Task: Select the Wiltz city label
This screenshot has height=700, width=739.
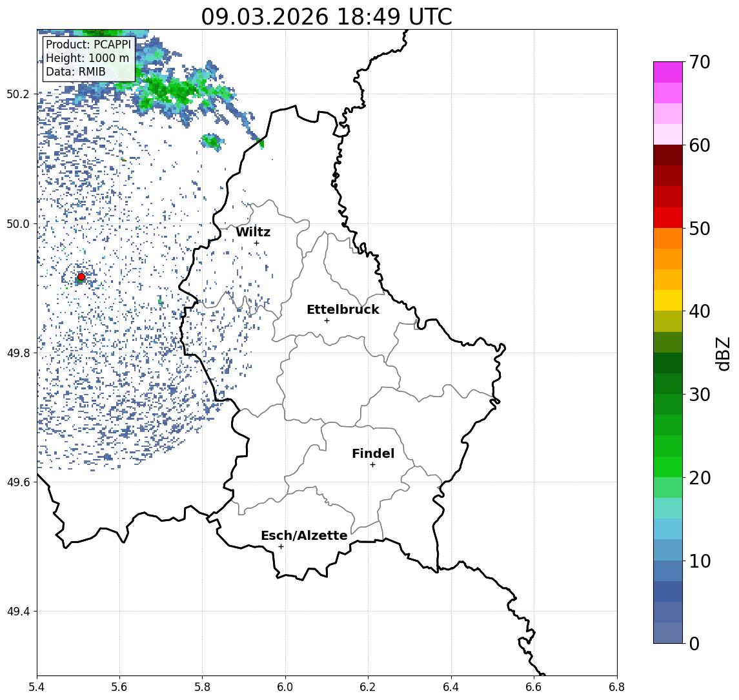Action: [x=253, y=232]
